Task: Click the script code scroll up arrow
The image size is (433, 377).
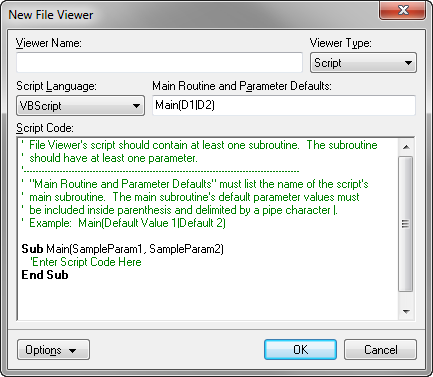Action: [406, 147]
